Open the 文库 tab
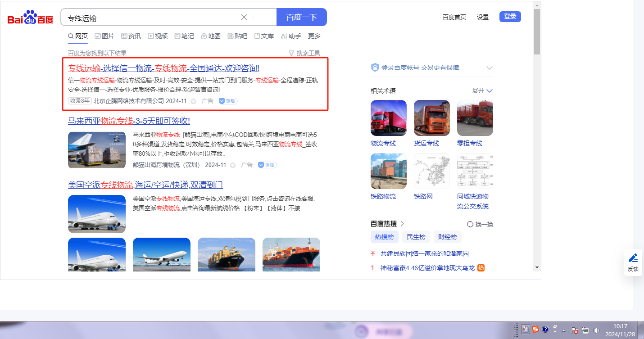This screenshot has width=644, height=339. (264, 36)
